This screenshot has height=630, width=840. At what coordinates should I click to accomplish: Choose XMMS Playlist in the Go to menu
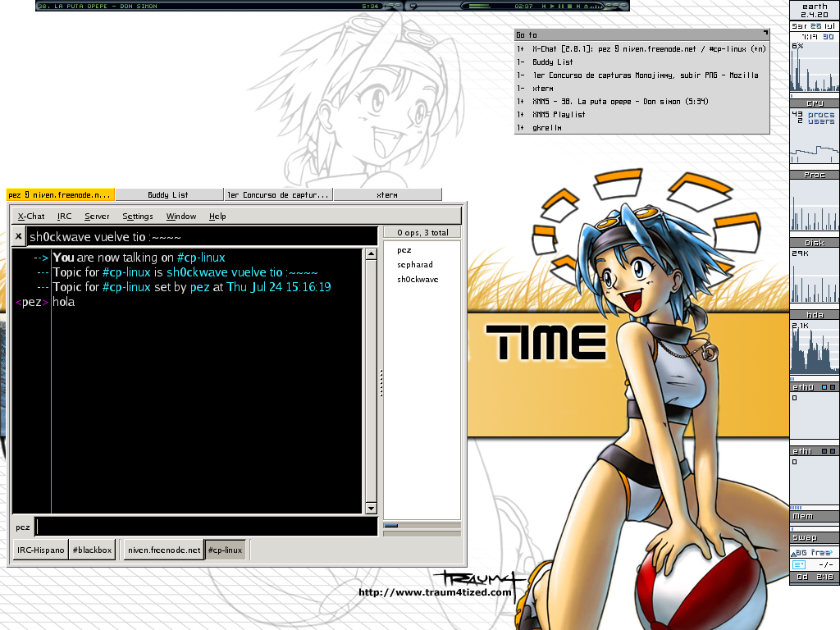(641, 115)
